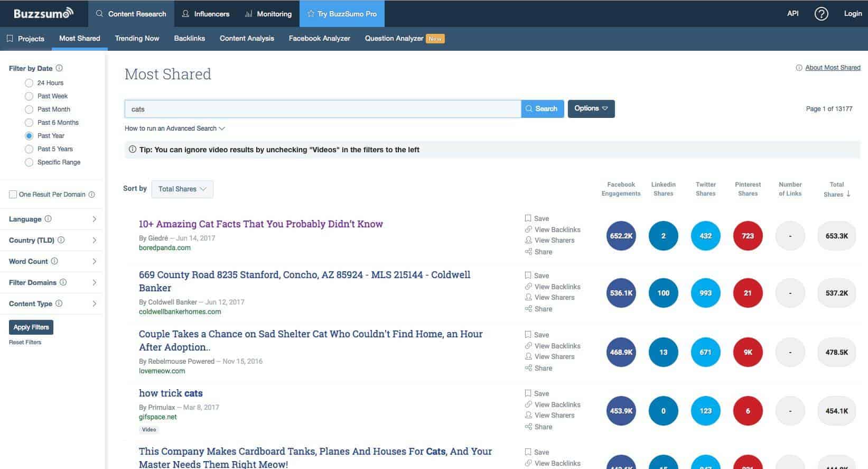This screenshot has width=868, height=469.
Task: Save the 10+ Amazing Cat Facts result
Action: (x=537, y=218)
